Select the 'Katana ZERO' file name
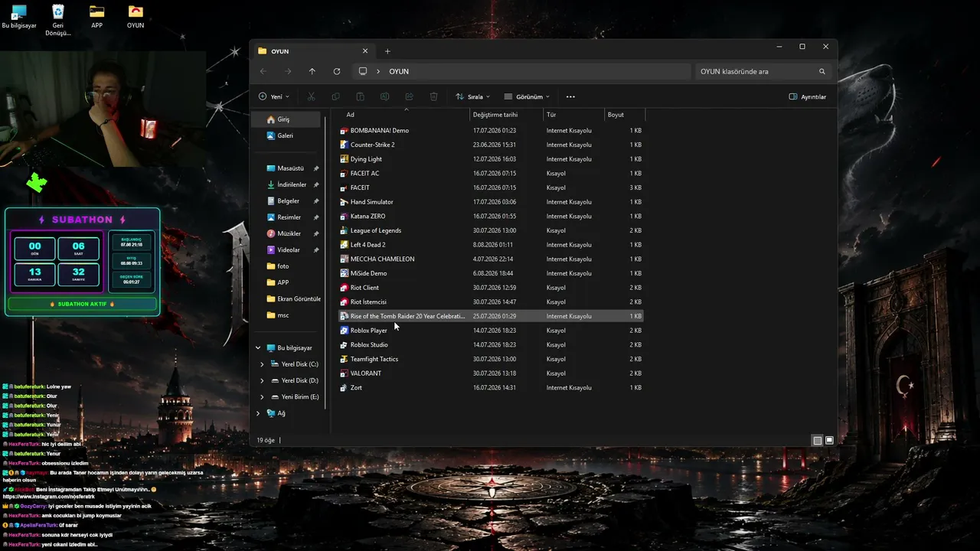The image size is (980, 551). (x=368, y=217)
